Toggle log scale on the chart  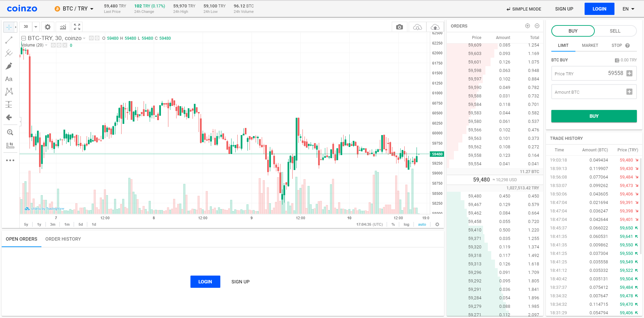tap(406, 224)
